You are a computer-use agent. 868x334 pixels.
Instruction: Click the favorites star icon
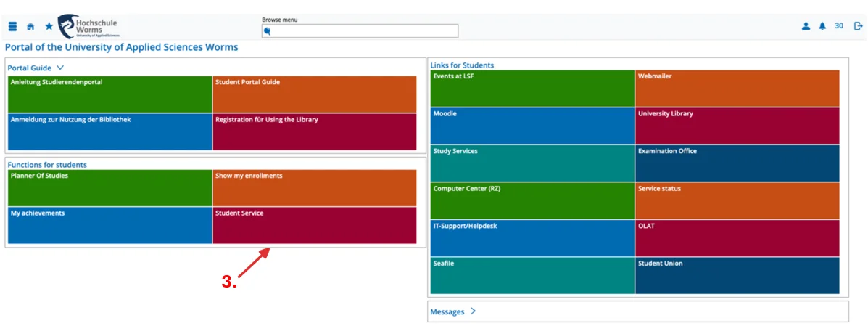tap(49, 26)
